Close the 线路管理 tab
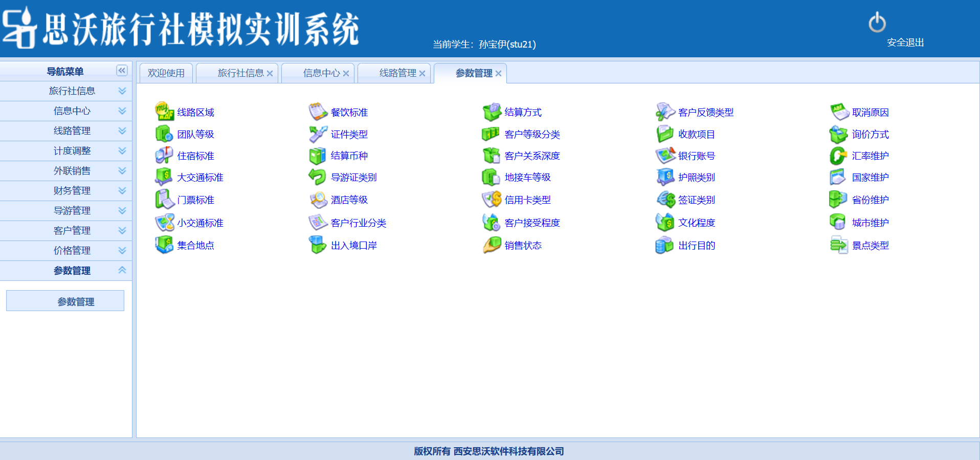The image size is (980, 460). tap(422, 74)
